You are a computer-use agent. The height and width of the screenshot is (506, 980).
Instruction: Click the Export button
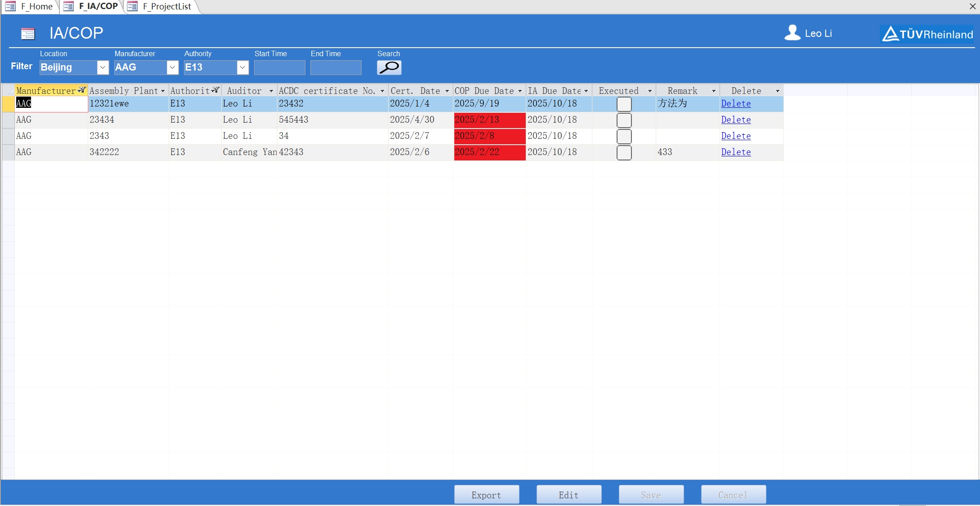coord(487,495)
